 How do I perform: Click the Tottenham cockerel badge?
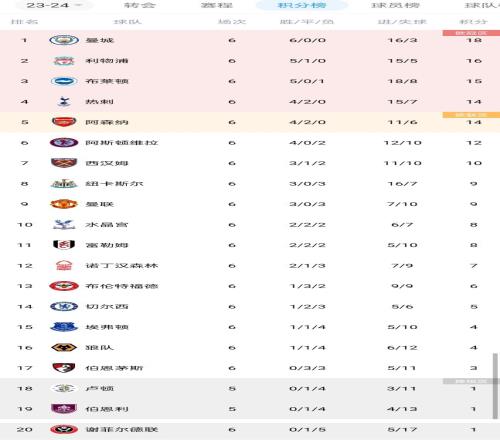point(64,102)
